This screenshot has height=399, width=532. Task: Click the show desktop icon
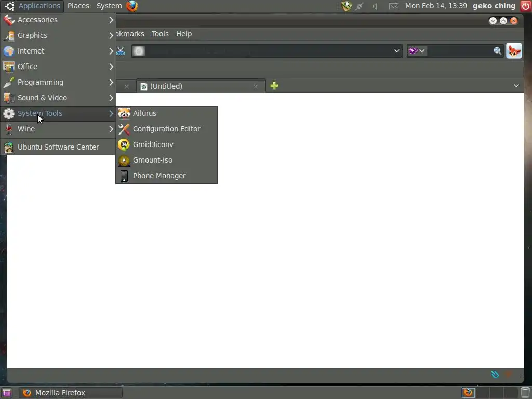click(x=6, y=393)
